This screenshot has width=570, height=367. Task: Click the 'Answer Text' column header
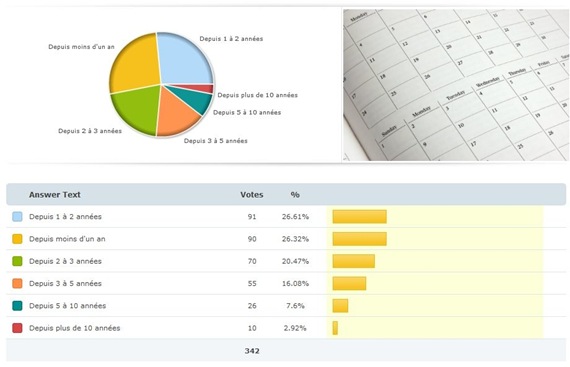coord(55,195)
